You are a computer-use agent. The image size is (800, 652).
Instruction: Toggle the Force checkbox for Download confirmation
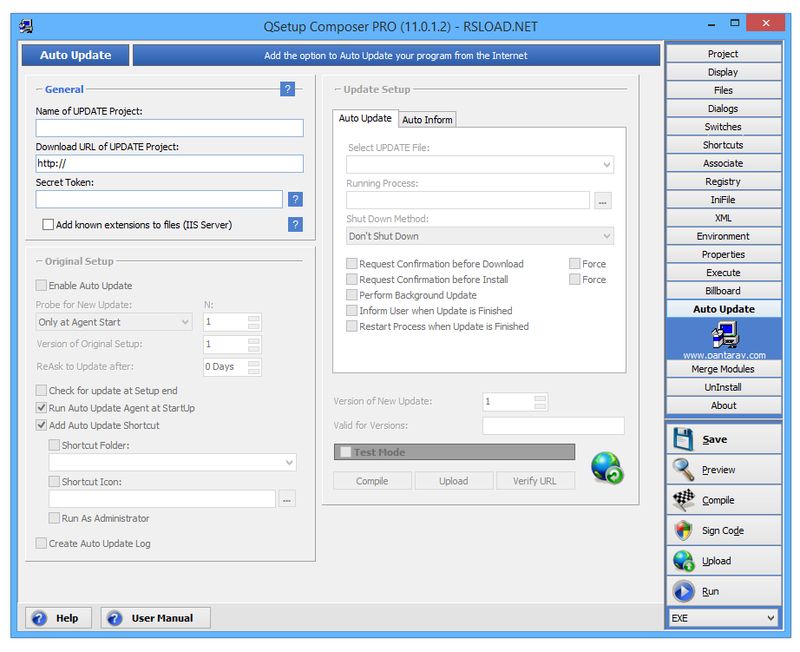coord(574,264)
